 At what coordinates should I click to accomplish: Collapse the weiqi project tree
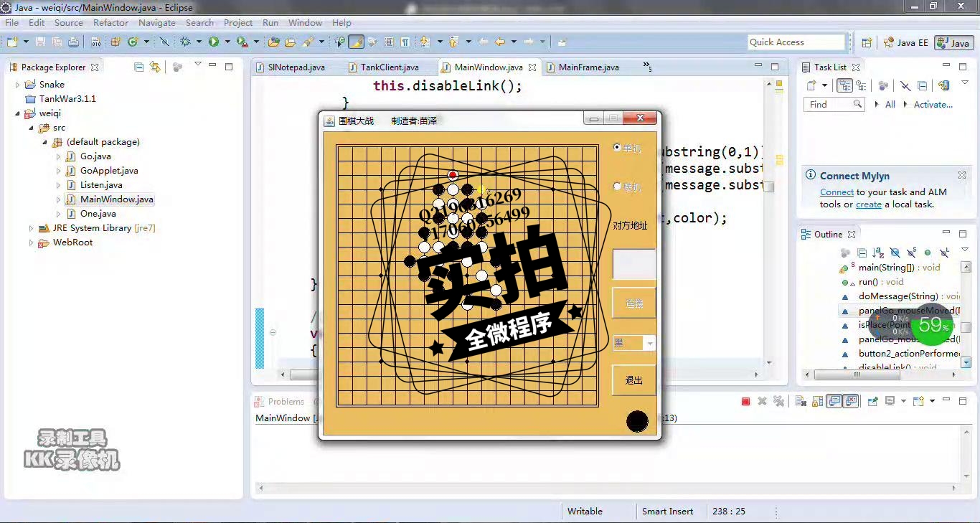point(18,113)
